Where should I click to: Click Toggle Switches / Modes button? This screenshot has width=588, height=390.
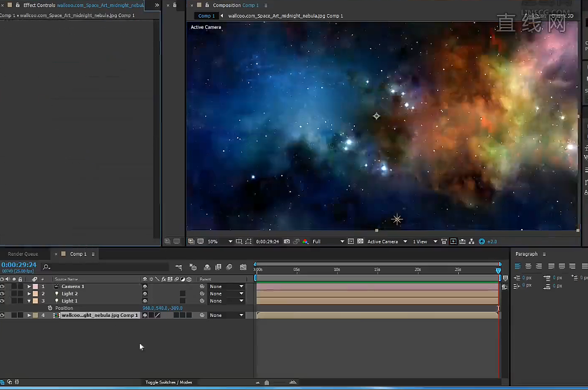click(169, 382)
